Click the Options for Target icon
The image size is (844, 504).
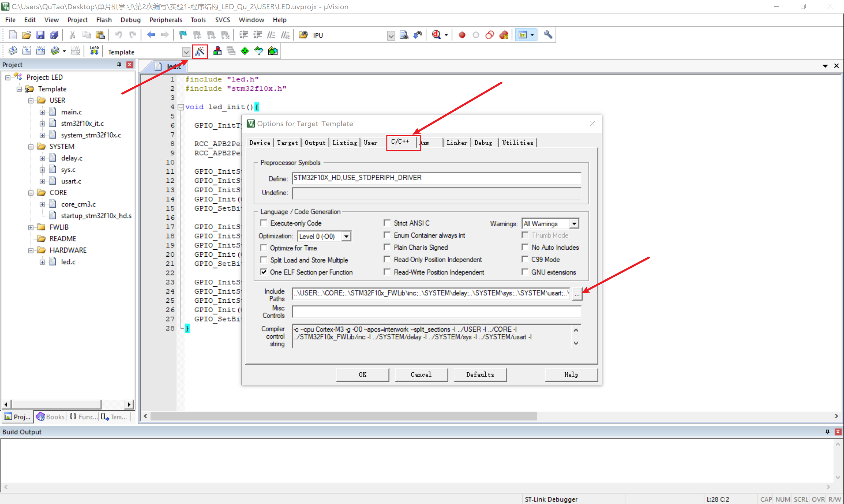click(199, 51)
